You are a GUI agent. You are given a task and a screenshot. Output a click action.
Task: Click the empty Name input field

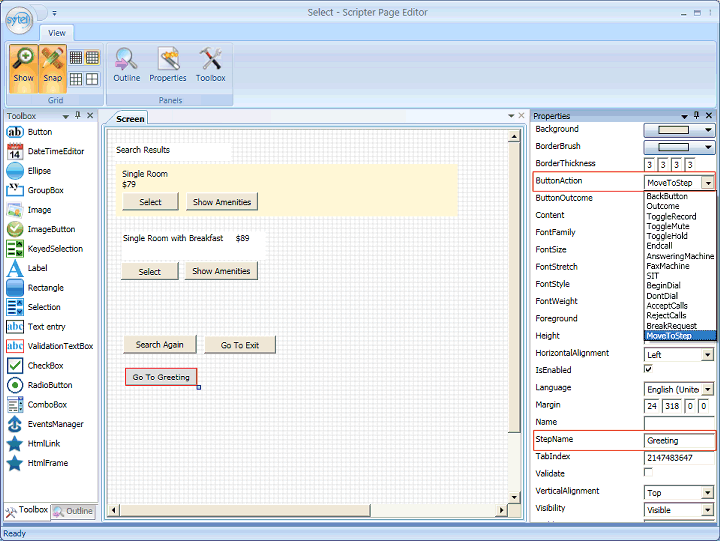[x=679, y=423]
